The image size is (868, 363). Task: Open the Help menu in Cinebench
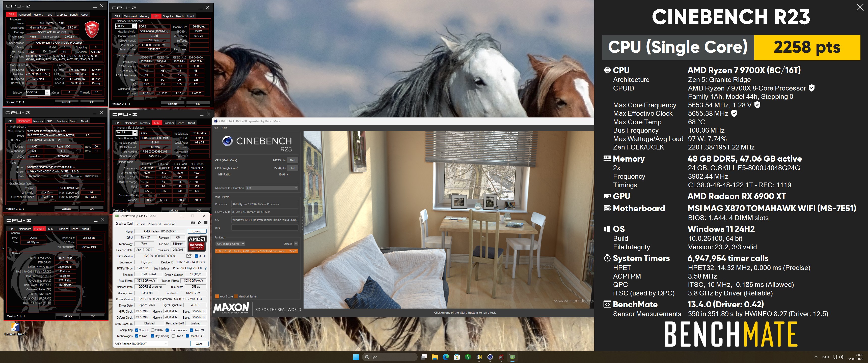coord(224,128)
